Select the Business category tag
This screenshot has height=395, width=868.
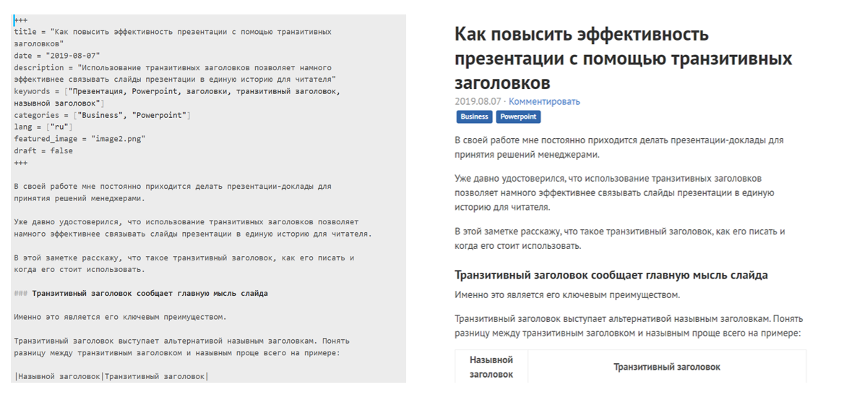click(474, 116)
